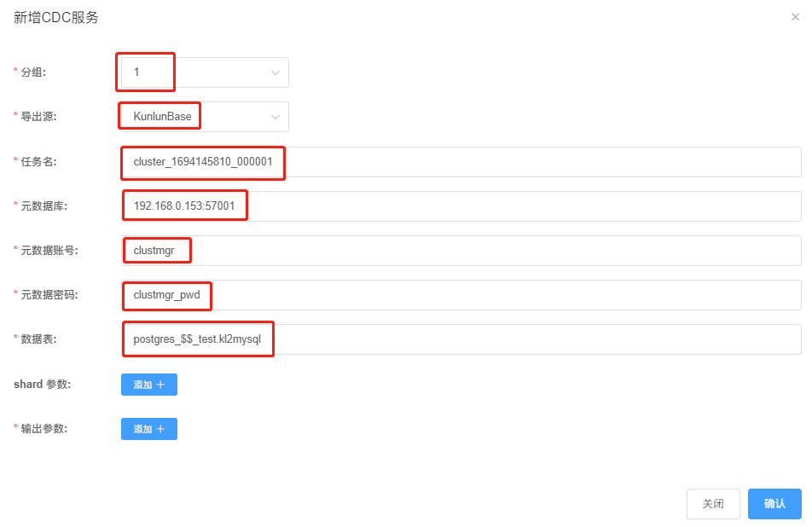The height and width of the screenshot is (527, 812).
Task: Click the 元数据库 field label
Action: pos(44,206)
